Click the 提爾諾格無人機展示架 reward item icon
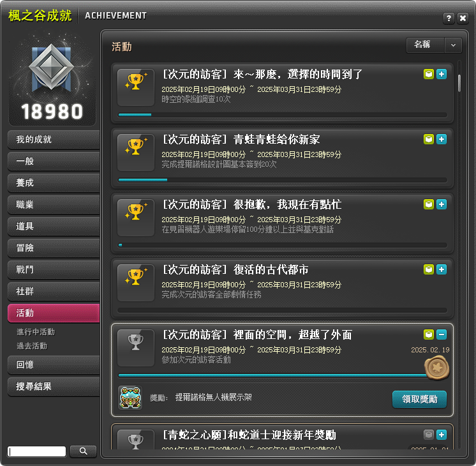The height and width of the screenshot is (466, 476). 130,398
